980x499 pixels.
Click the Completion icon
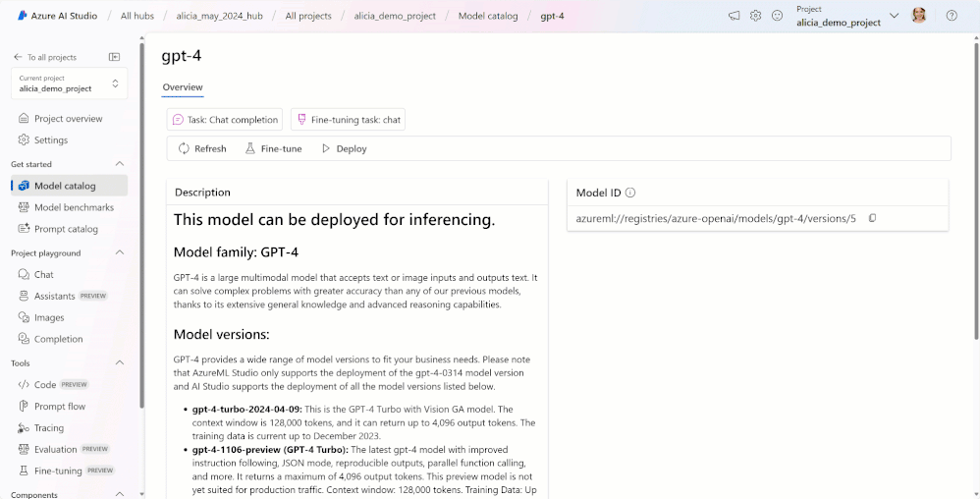[24, 338]
